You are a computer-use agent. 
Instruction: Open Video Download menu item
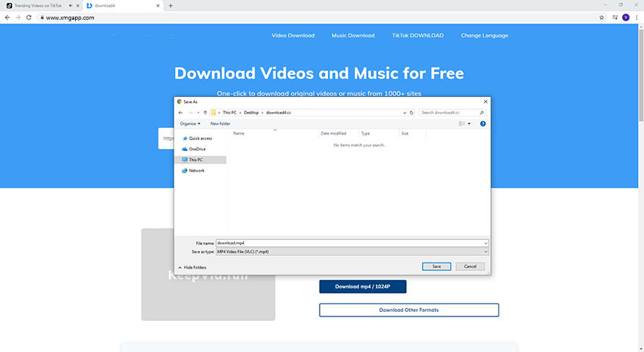click(293, 36)
